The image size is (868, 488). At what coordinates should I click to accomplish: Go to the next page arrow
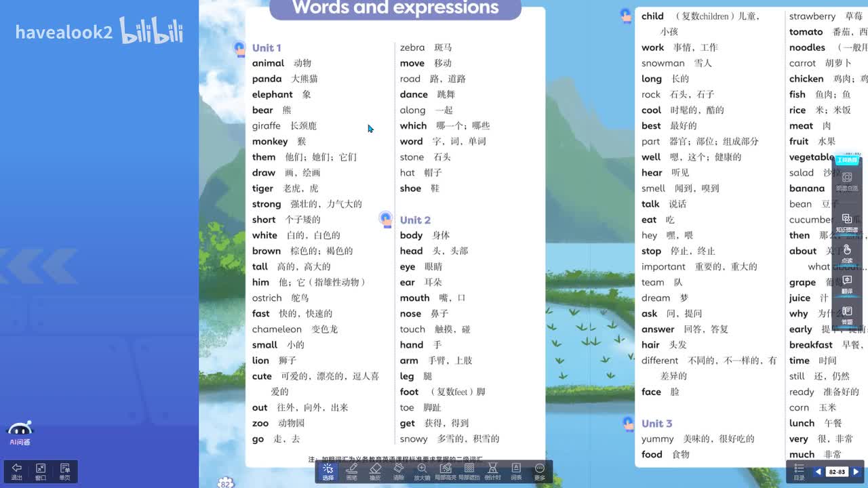point(856,472)
